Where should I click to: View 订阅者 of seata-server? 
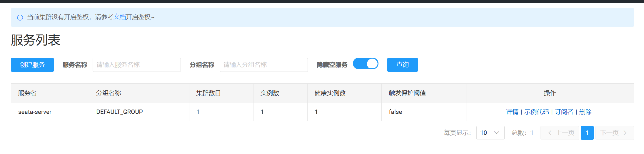click(x=564, y=112)
